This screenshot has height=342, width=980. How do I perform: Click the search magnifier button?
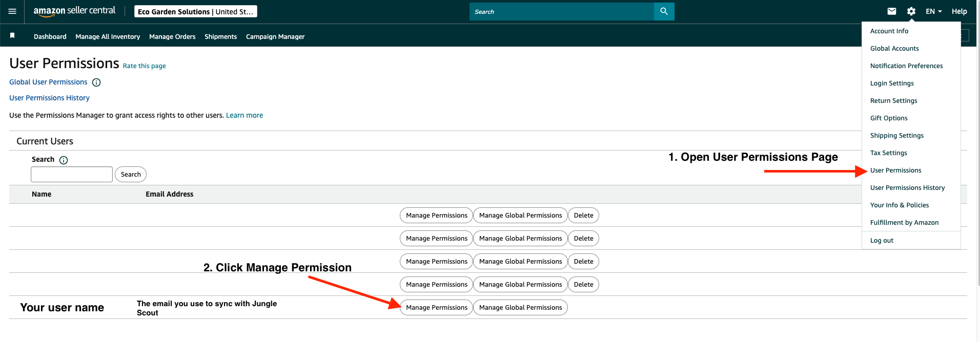pos(664,11)
